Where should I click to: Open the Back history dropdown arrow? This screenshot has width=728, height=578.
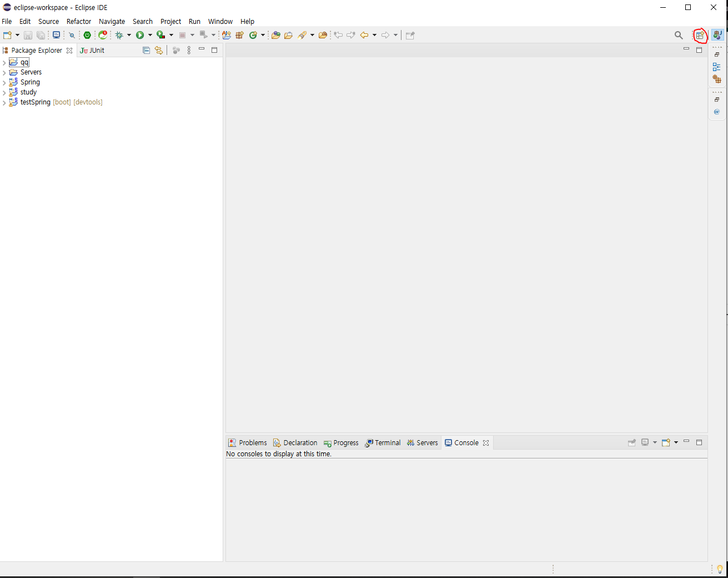coord(374,35)
